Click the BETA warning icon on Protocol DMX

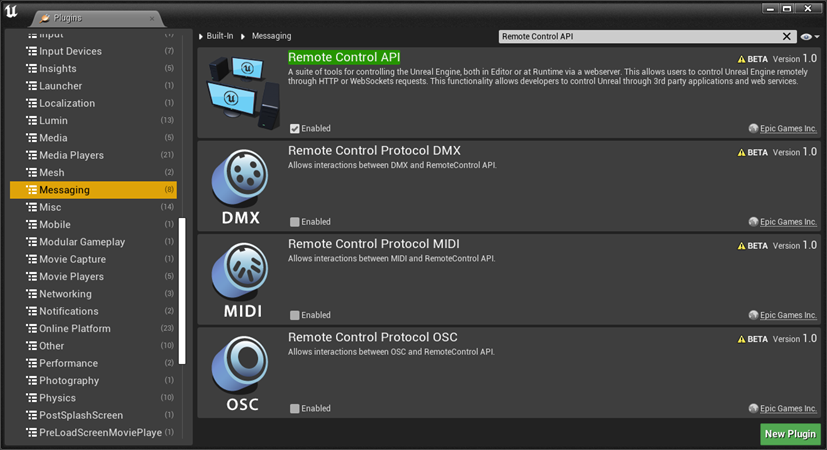tap(741, 152)
